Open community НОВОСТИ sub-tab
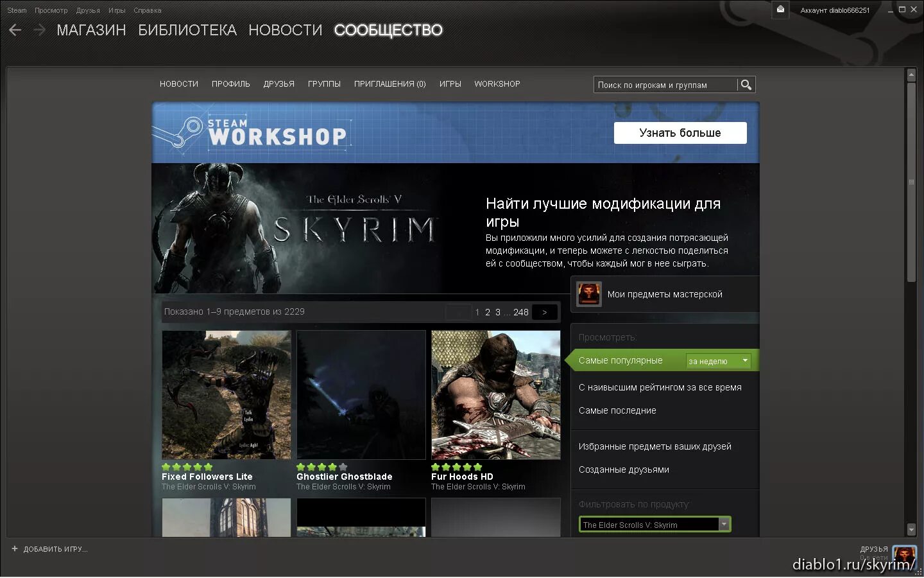 coord(179,84)
